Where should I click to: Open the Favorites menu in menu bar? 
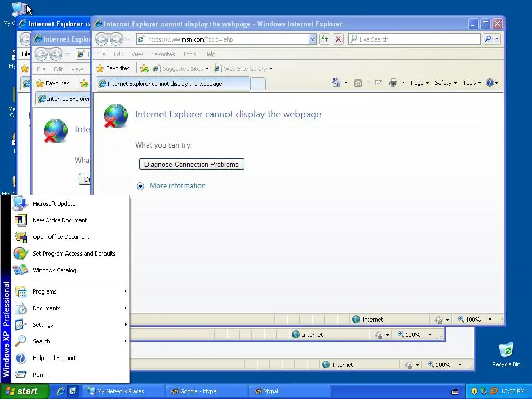coord(163,54)
